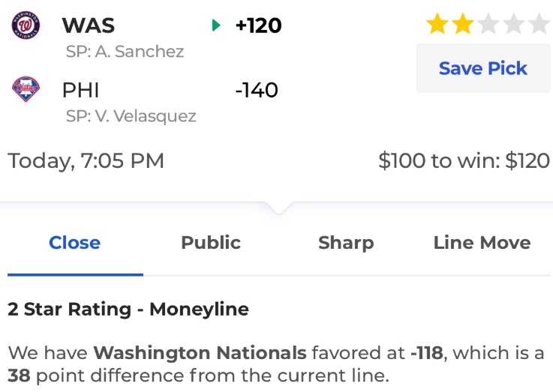The width and height of the screenshot is (553, 392).
Task: Tap the Philadelphia Phillies team logo
Action: 26,89
